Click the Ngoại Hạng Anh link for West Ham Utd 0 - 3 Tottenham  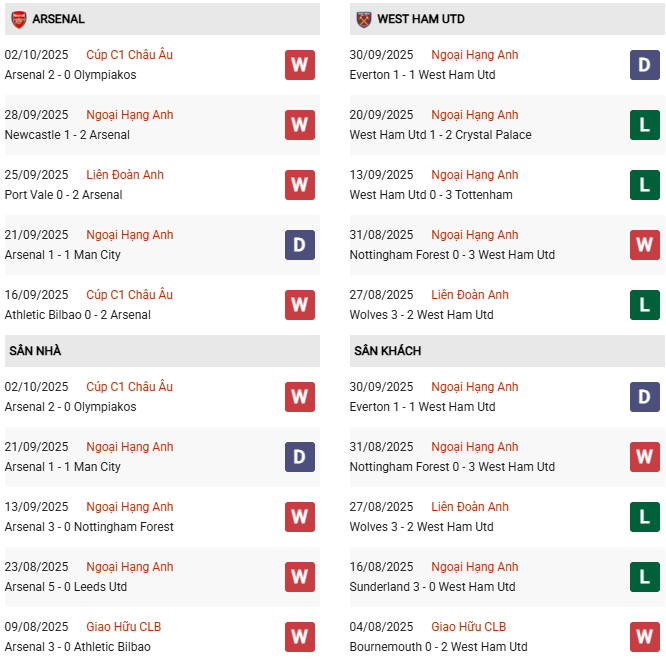(474, 175)
